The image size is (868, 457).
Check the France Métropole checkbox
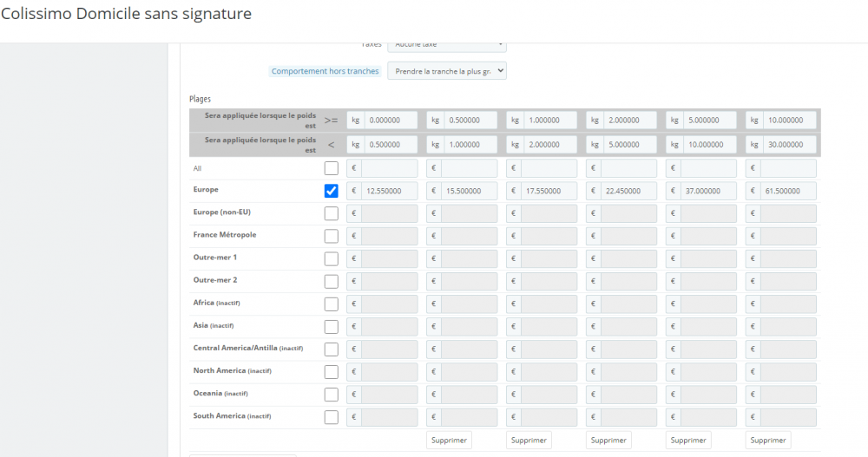(x=331, y=236)
